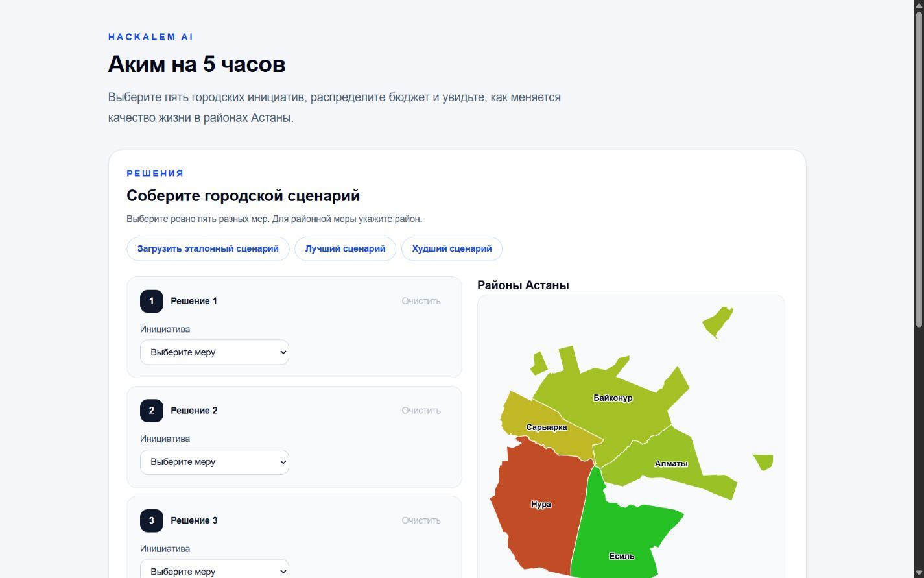Click 'Инициатива' label in Решение 1
The height and width of the screenshot is (578, 924).
[165, 330]
